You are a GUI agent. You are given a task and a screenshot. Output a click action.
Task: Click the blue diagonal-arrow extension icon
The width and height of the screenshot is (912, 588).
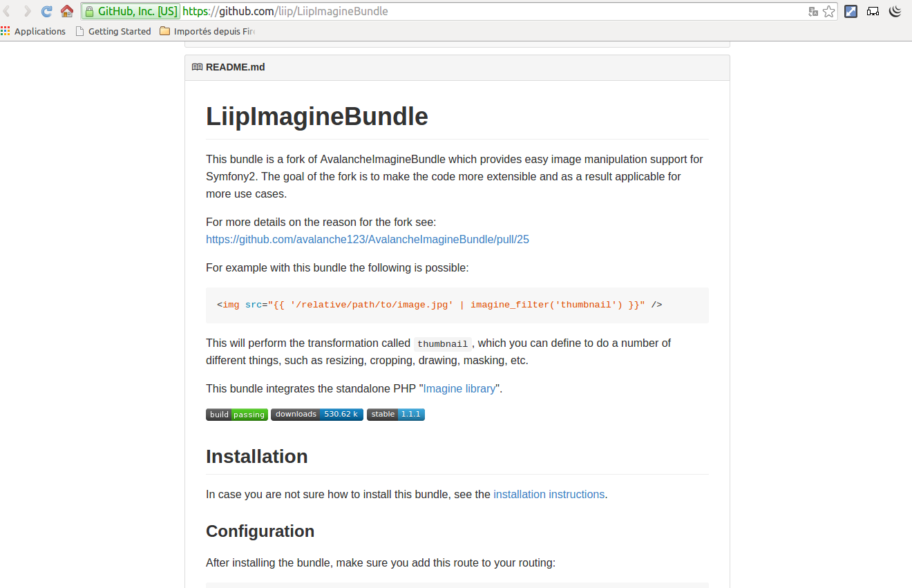[x=851, y=11]
